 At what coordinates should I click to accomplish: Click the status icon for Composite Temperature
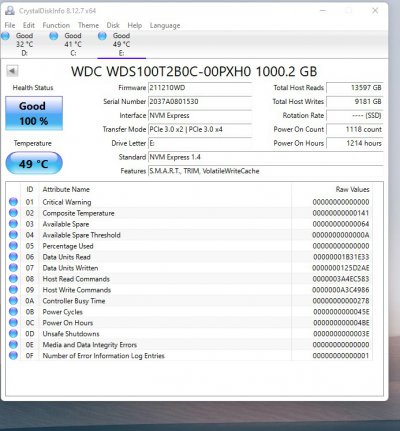[x=13, y=213]
